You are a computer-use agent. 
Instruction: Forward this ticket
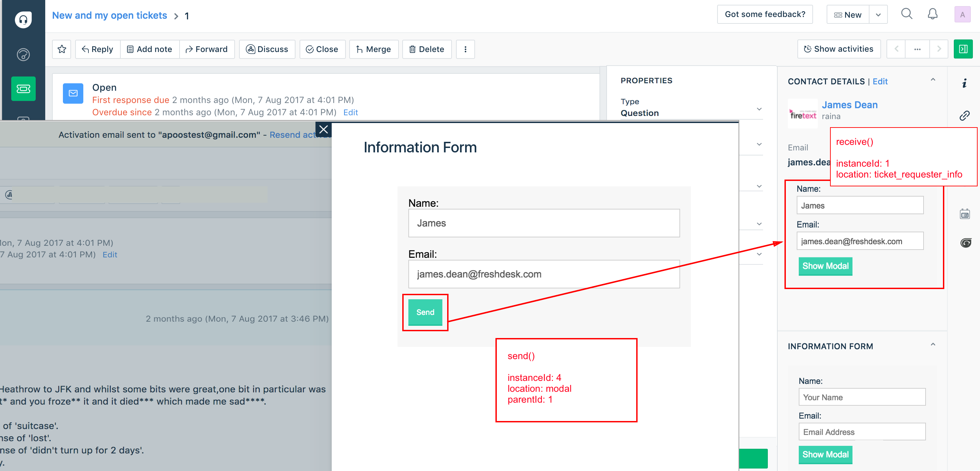[x=207, y=49]
